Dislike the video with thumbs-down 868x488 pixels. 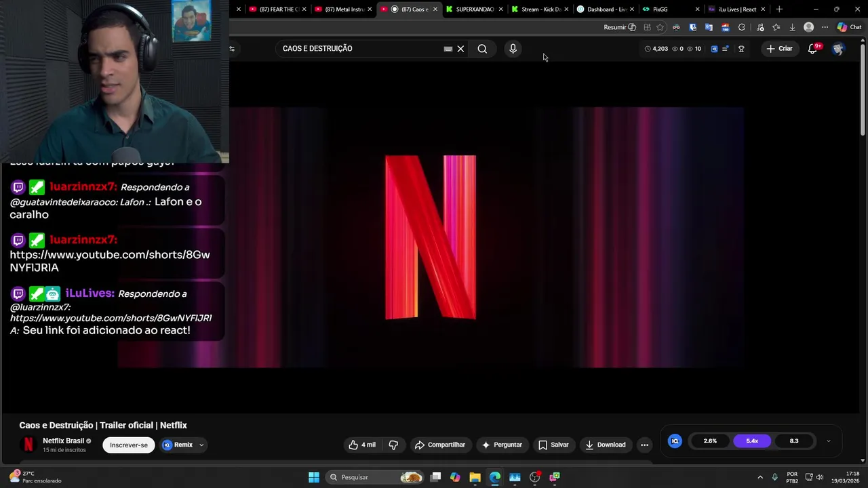[393, 445]
